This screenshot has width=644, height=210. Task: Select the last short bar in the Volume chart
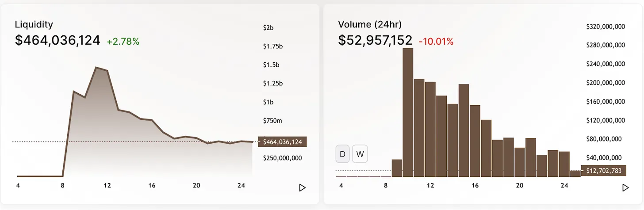[x=575, y=173]
